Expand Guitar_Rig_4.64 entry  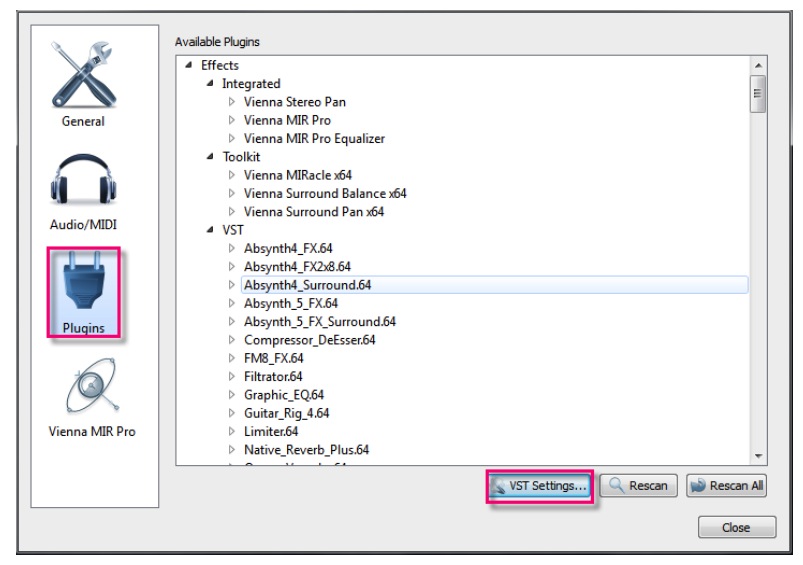(231, 413)
